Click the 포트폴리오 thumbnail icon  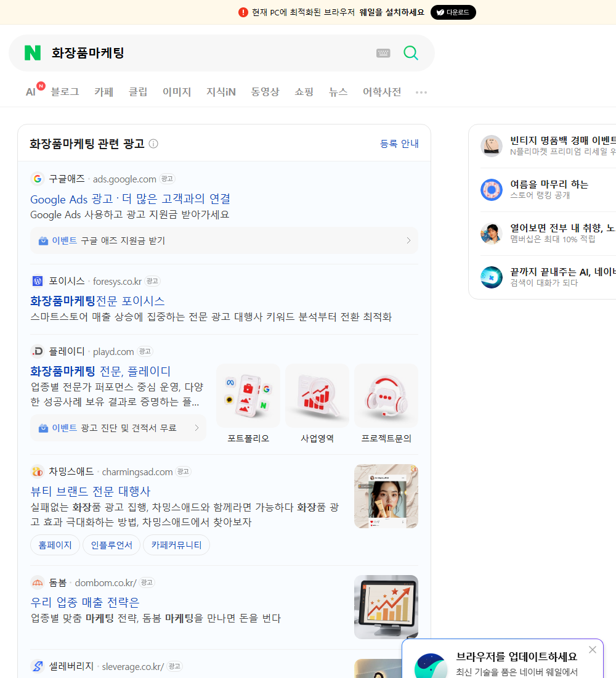click(x=248, y=396)
